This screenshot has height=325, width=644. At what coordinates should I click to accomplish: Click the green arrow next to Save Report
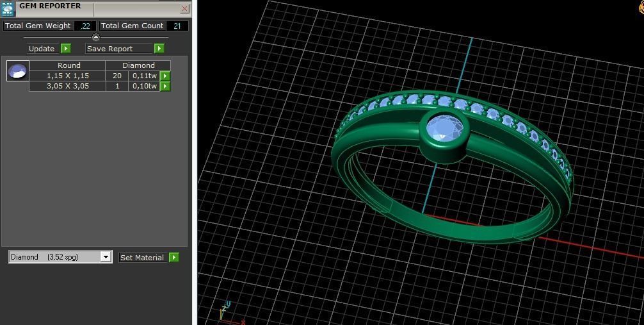click(159, 49)
